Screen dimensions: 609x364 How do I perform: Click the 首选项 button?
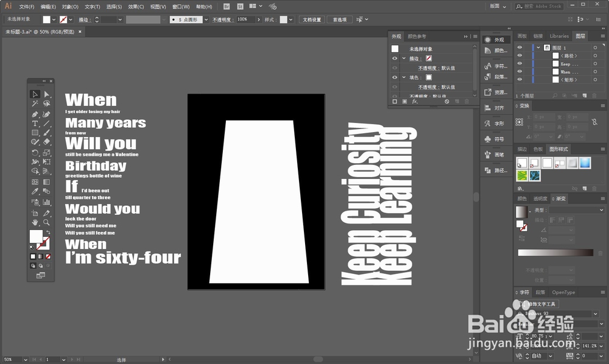tap(339, 19)
